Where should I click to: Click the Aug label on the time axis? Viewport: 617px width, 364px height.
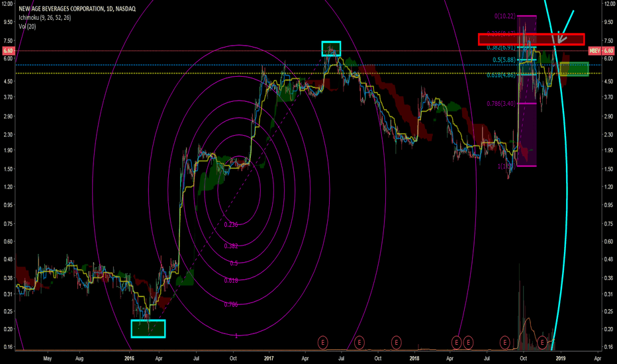pos(79,359)
